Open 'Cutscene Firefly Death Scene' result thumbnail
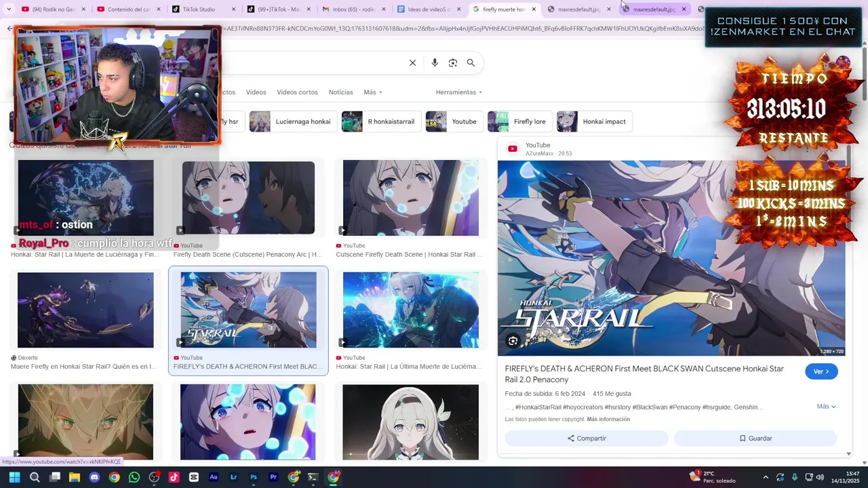The width and height of the screenshot is (868, 488). [x=411, y=198]
